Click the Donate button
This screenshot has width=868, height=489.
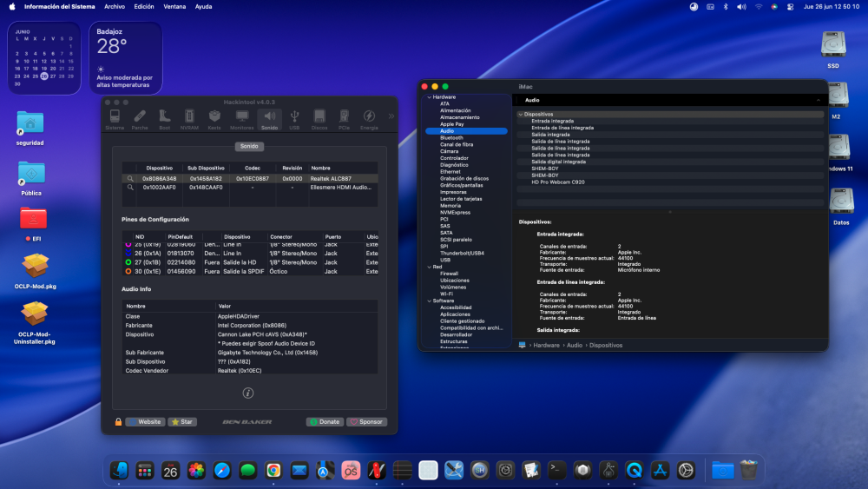(325, 422)
